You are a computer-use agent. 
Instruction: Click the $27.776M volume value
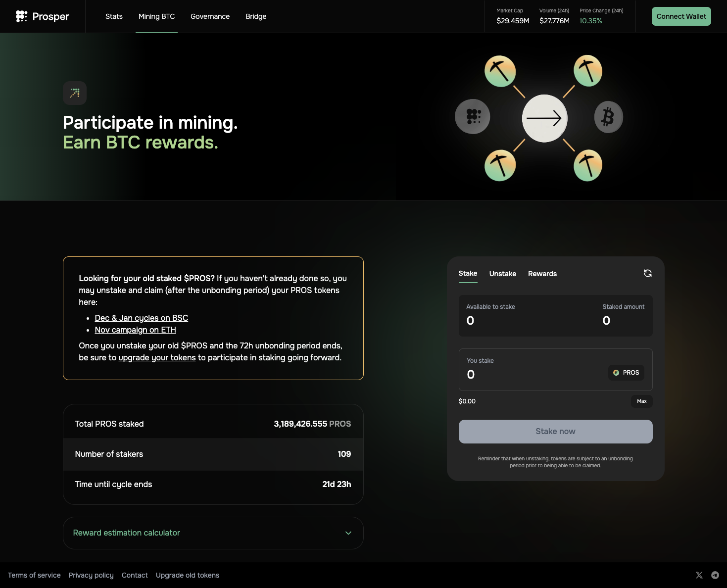tap(554, 21)
